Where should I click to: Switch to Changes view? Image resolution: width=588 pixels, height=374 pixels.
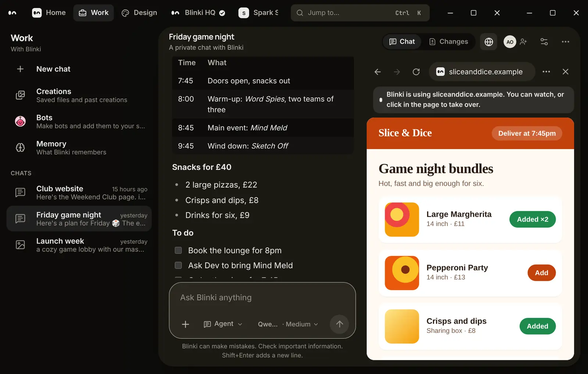coord(448,42)
